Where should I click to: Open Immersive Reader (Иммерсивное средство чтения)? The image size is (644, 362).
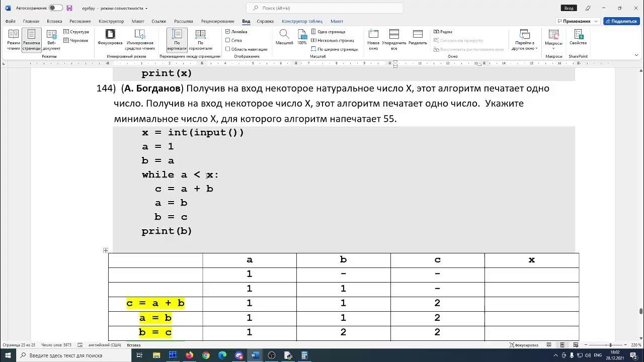point(140,40)
